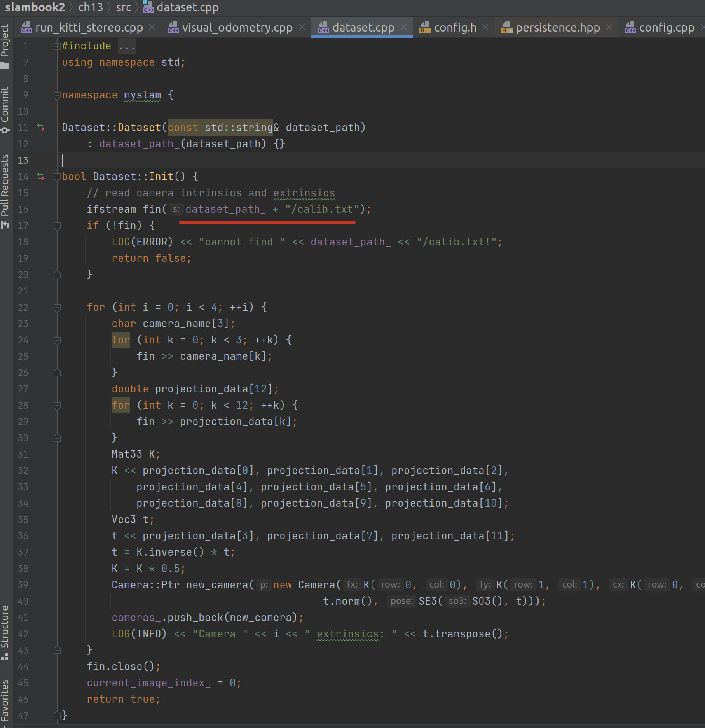Open the Commit tool window
The width and height of the screenshot is (705, 728).
tap(5, 110)
